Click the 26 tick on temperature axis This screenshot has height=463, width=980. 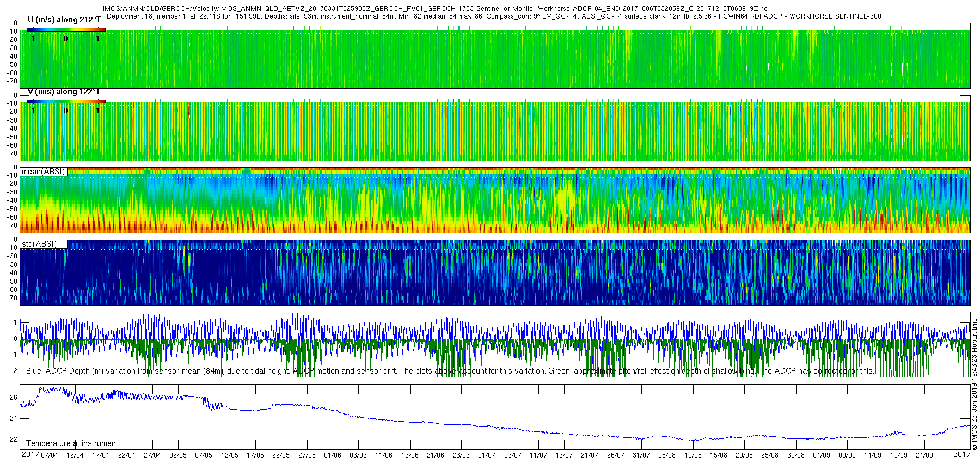14,398
